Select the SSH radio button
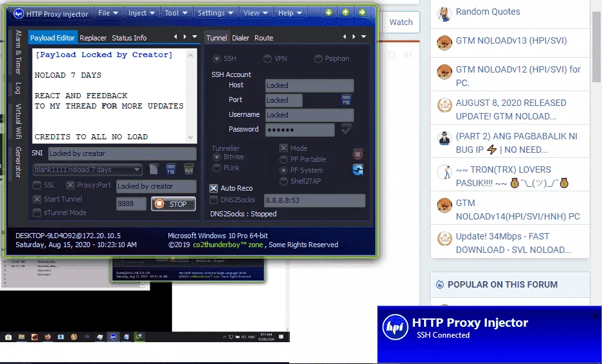602x364 pixels. 217,58
